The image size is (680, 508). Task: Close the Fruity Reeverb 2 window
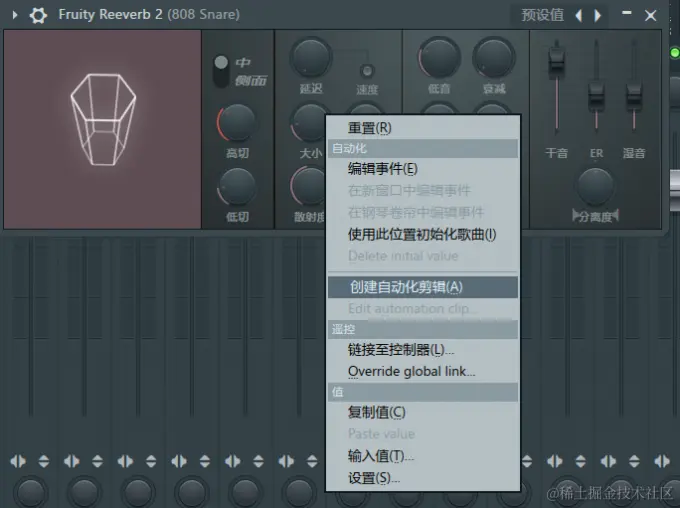[651, 16]
